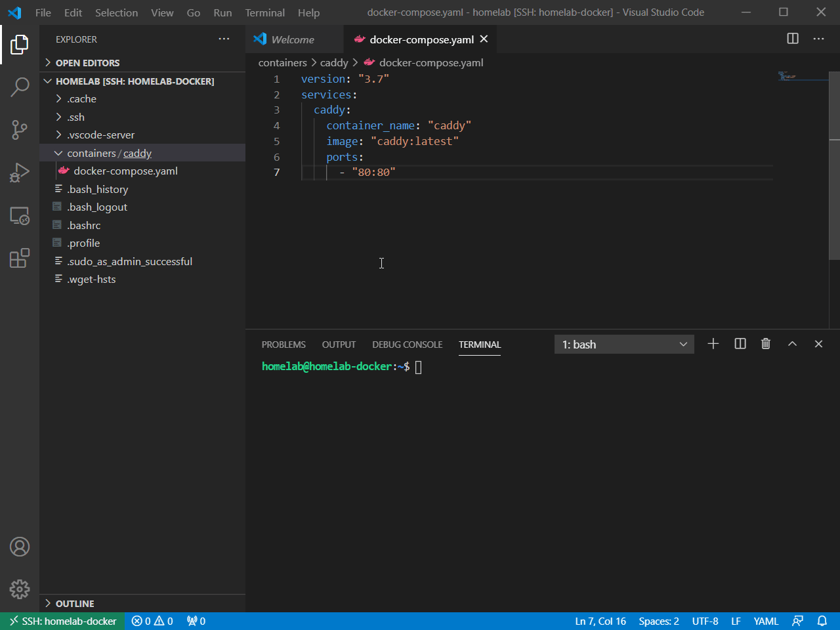Click the docker-compose.yaml breadcrumb segment
The width and height of the screenshot is (840, 630).
tap(423, 63)
